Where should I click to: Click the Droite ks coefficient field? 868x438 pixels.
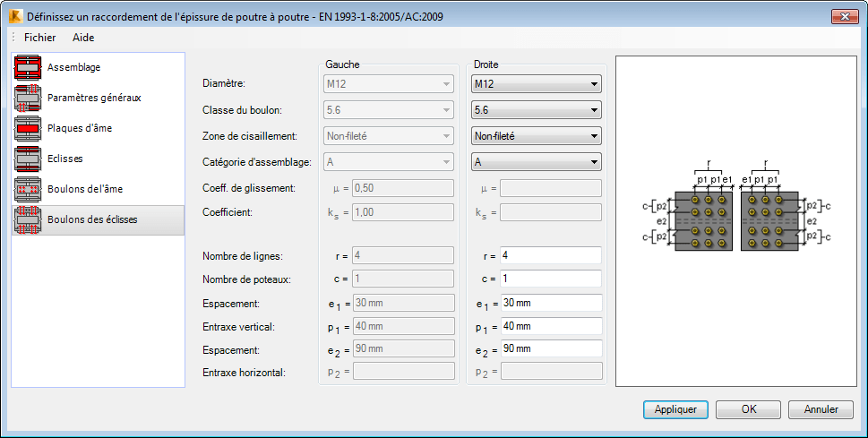(551, 212)
